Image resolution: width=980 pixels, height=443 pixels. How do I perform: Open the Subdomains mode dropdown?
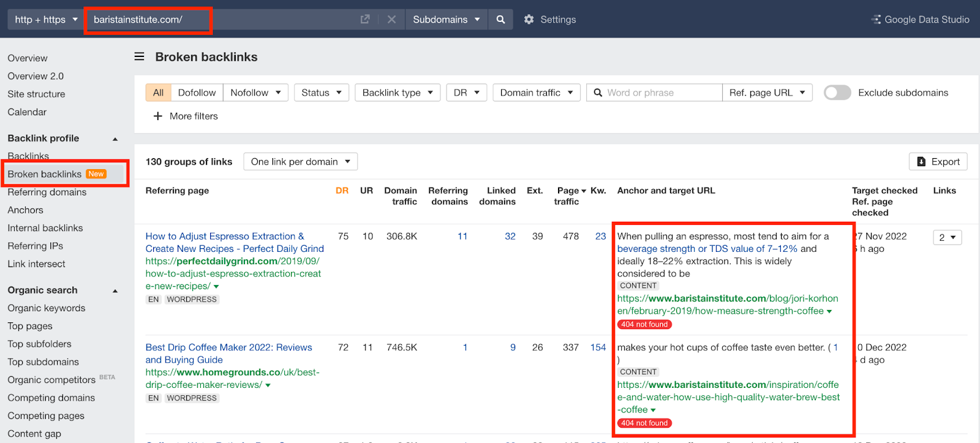click(x=447, y=20)
